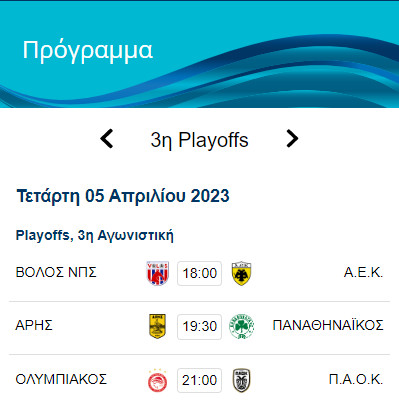Open the 19:30 match time box
Viewport: 399px width, 403px height.
199,326
